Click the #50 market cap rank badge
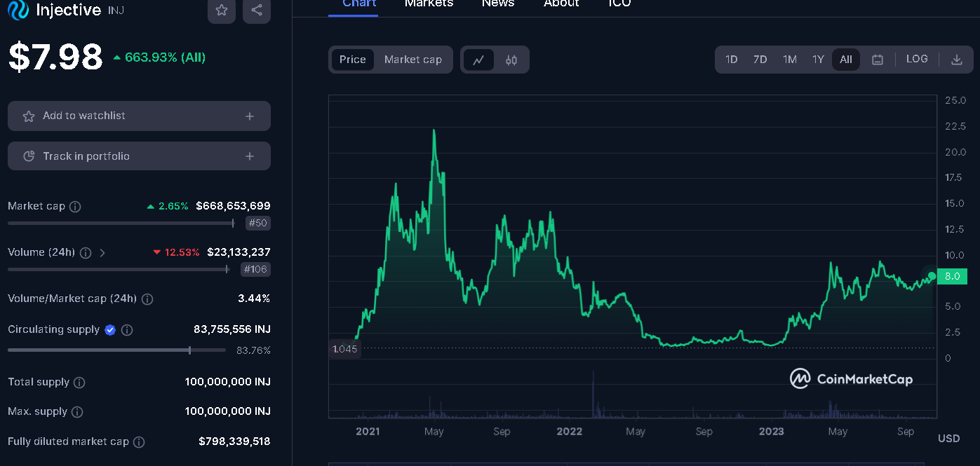This screenshot has height=466, width=980. click(x=258, y=224)
